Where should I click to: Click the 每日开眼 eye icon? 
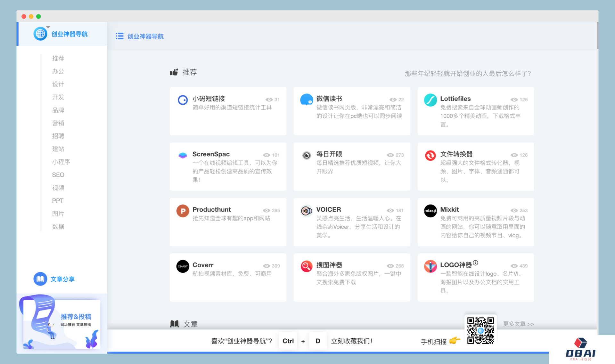pyautogui.click(x=307, y=155)
